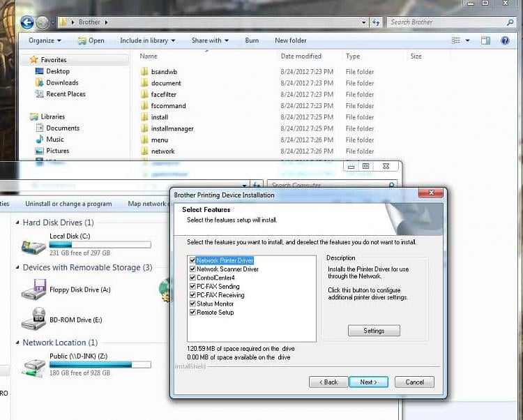
Task: Open the view options dropdown arrow
Action: coord(468,40)
